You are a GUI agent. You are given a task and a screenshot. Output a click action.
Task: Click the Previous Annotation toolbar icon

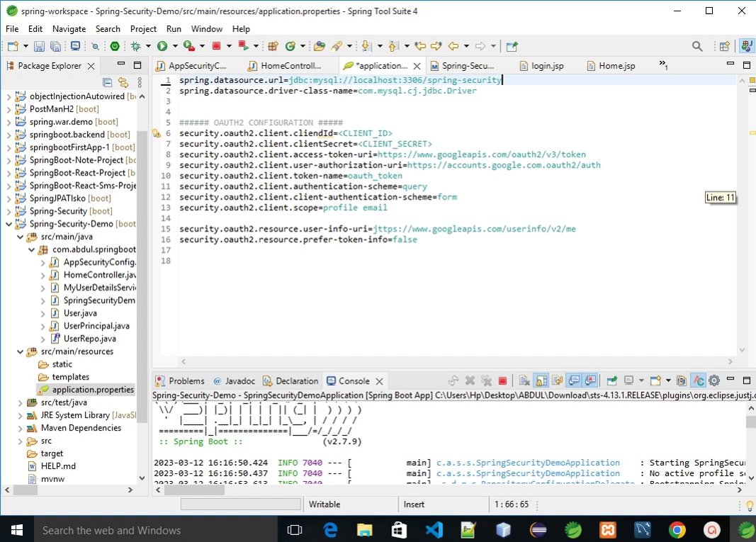393,46
